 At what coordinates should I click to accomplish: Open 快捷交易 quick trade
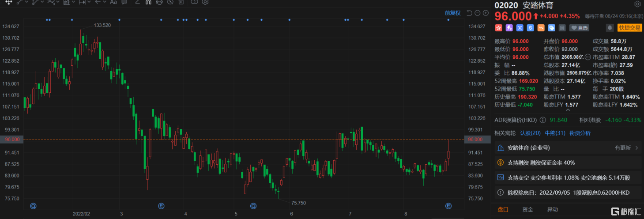629,28
